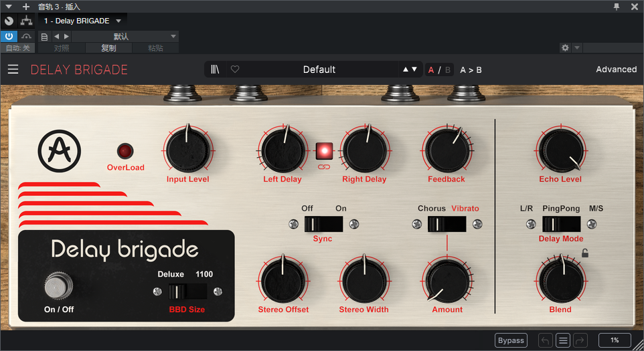
Task: Pin the plugin window
Action: pyautogui.click(x=617, y=7)
